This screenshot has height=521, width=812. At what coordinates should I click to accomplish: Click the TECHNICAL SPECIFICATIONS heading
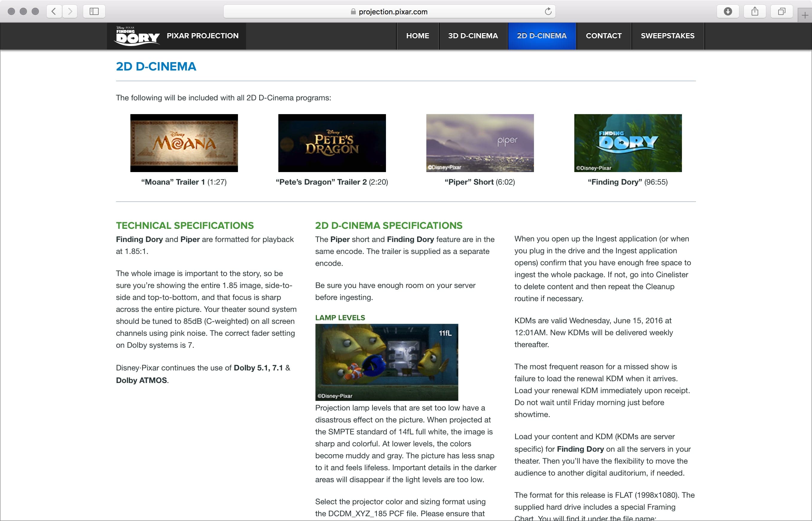[x=185, y=226]
